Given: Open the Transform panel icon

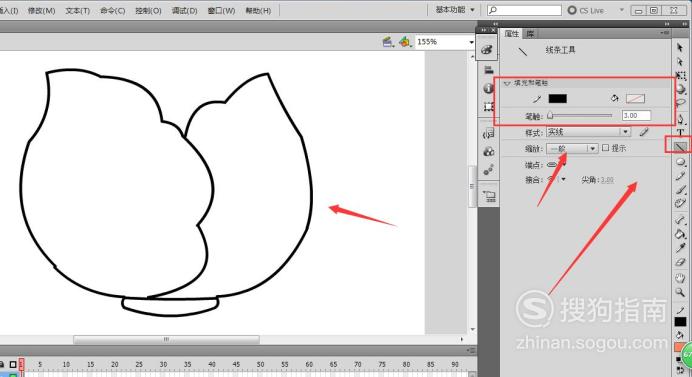Looking at the screenshot, I should (x=489, y=106).
